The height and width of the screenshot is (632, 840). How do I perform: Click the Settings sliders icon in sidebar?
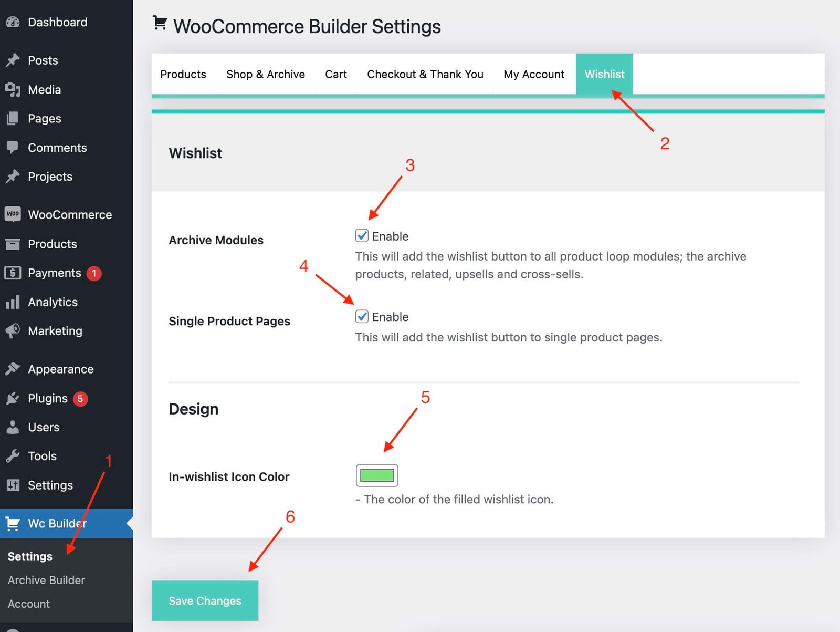pos(13,485)
